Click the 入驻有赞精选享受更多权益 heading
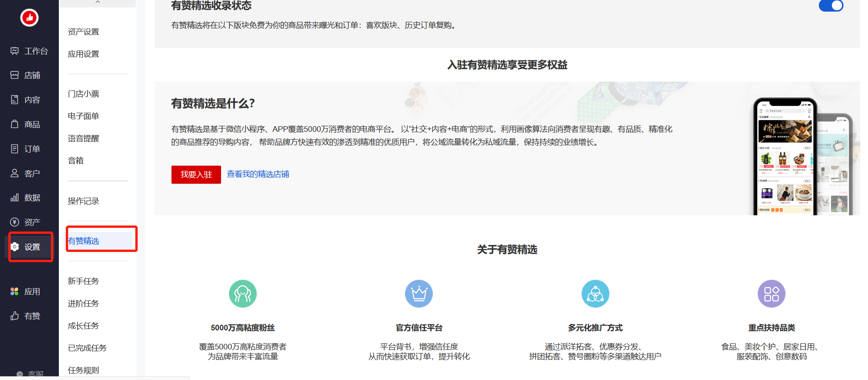 click(507, 65)
